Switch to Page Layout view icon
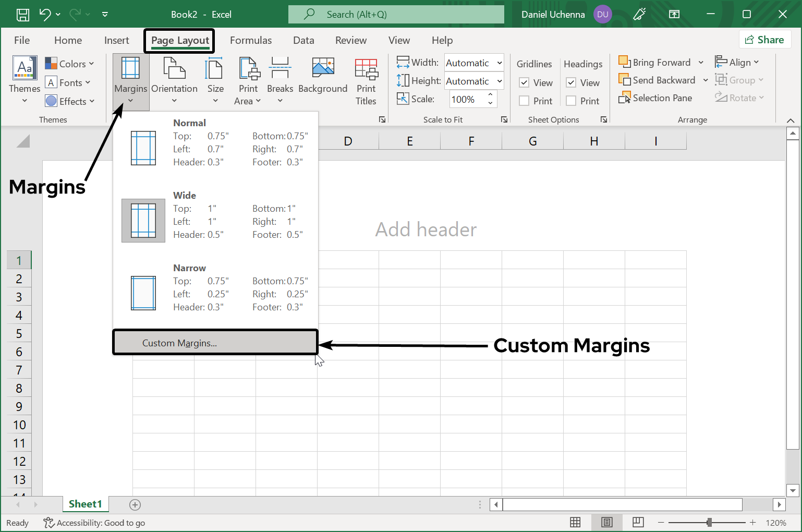The height and width of the screenshot is (532, 802). tap(606, 522)
